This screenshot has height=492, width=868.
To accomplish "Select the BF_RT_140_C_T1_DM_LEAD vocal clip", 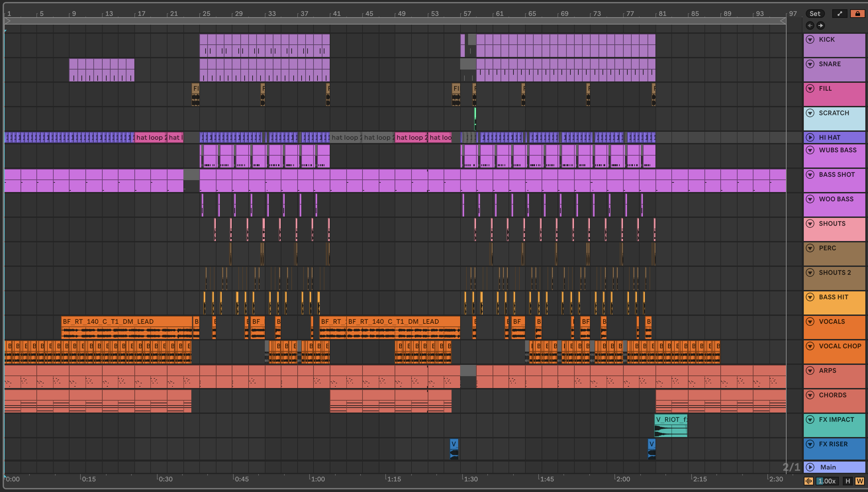I will click(126, 322).
